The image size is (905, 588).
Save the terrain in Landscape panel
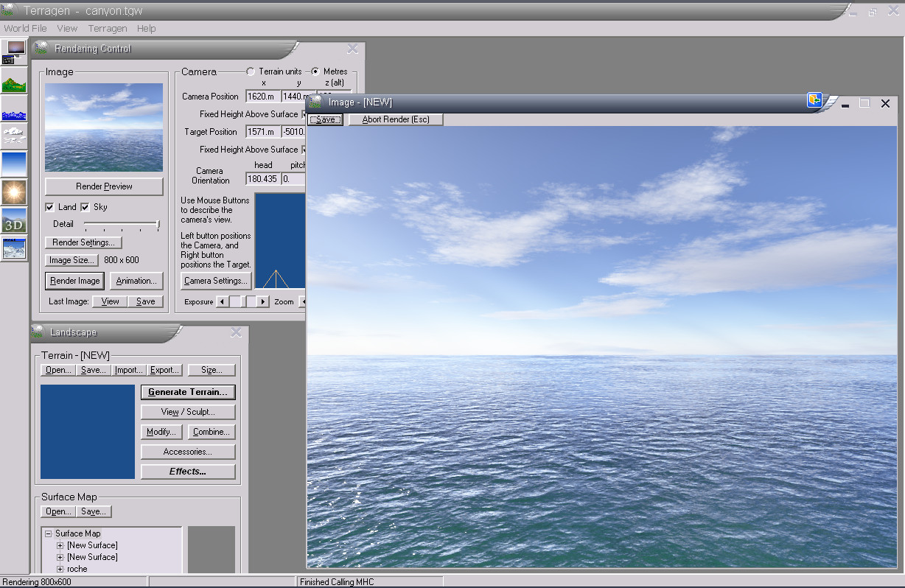pyautogui.click(x=94, y=370)
